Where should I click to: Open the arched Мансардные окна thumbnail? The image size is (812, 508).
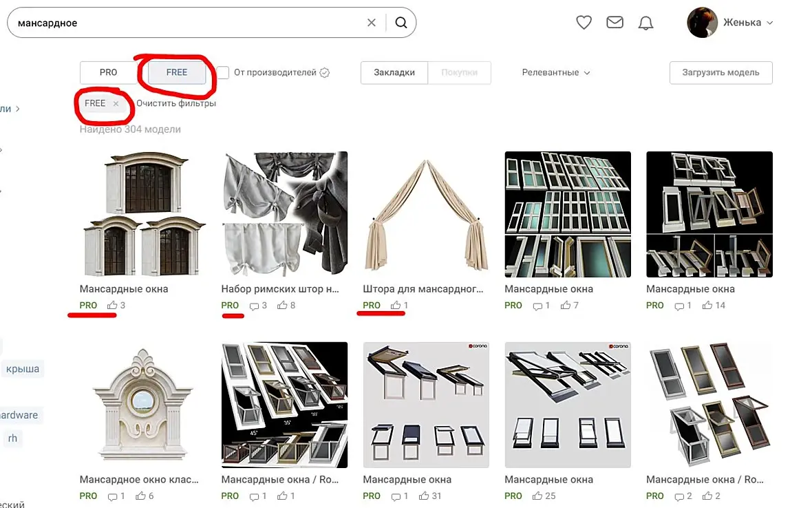point(143,214)
